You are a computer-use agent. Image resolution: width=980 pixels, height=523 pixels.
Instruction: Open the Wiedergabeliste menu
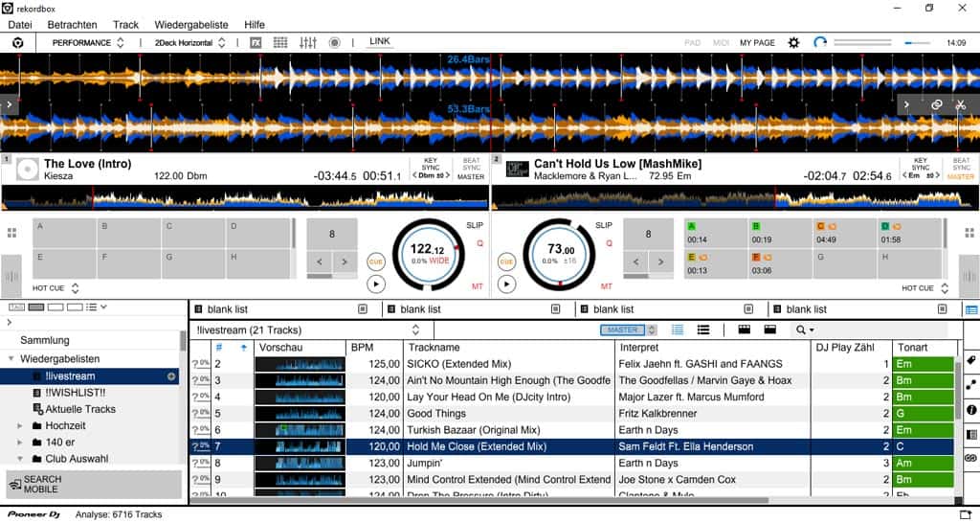[x=191, y=24]
